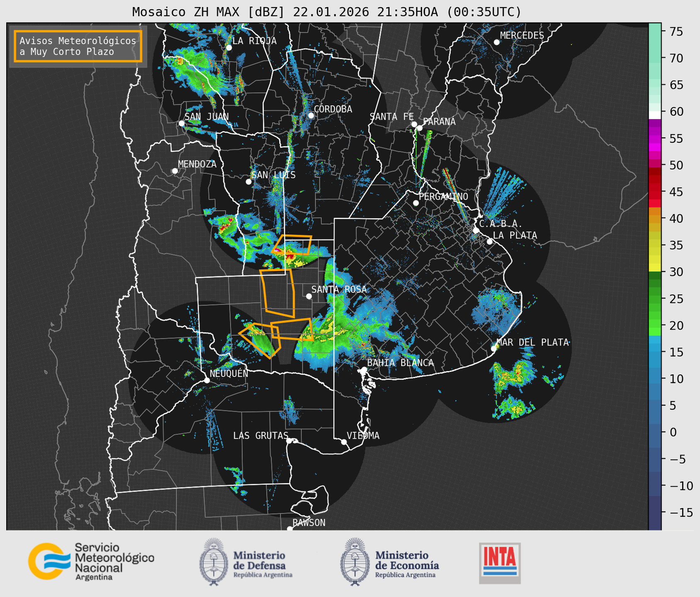Click the PERGAMINO city marker dot
This screenshot has height=597, width=700.
(416, 203)
